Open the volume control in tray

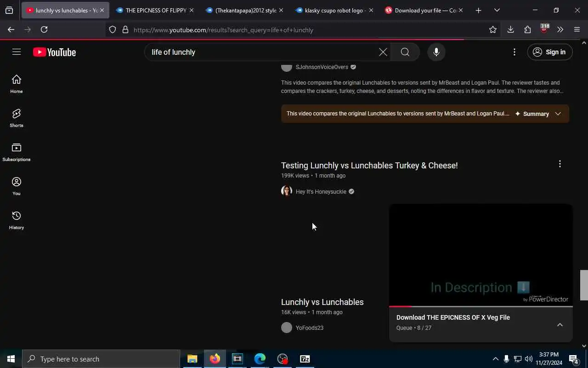click(x=528, y=359)
